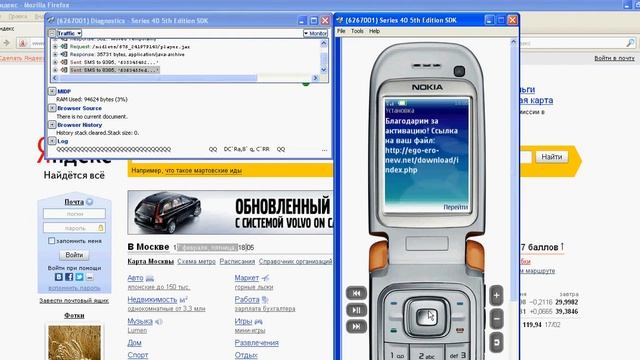Click the Yandex password input field

(74, 228)
